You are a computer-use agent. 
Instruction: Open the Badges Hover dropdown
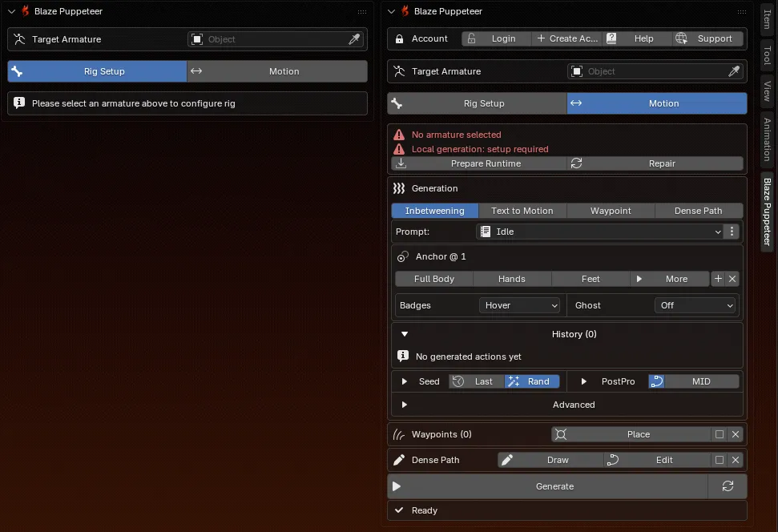coord(519,305)
